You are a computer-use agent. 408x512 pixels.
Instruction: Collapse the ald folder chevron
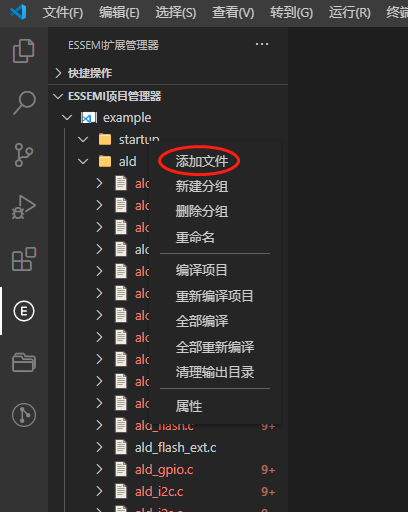click(x=83, y=162)
